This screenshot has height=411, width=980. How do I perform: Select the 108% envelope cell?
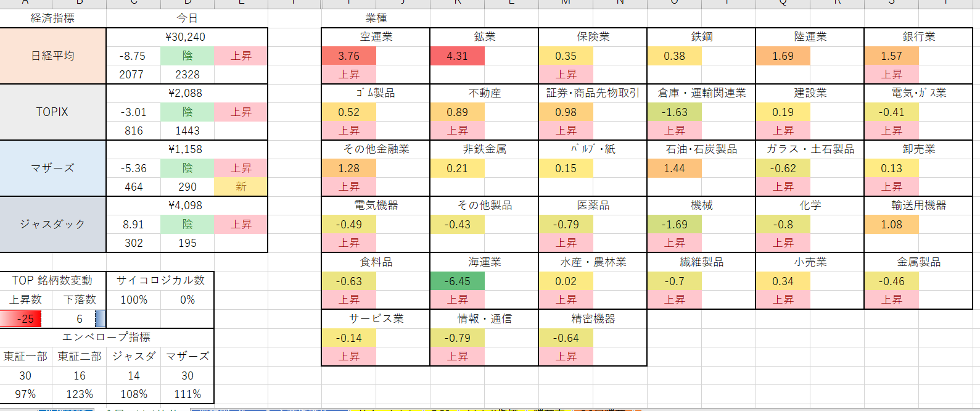[x=133, y=394]
